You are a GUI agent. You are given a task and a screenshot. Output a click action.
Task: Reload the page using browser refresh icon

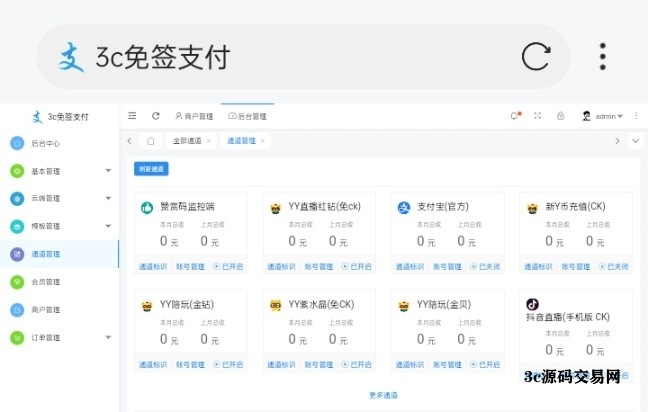coord(536,57)
